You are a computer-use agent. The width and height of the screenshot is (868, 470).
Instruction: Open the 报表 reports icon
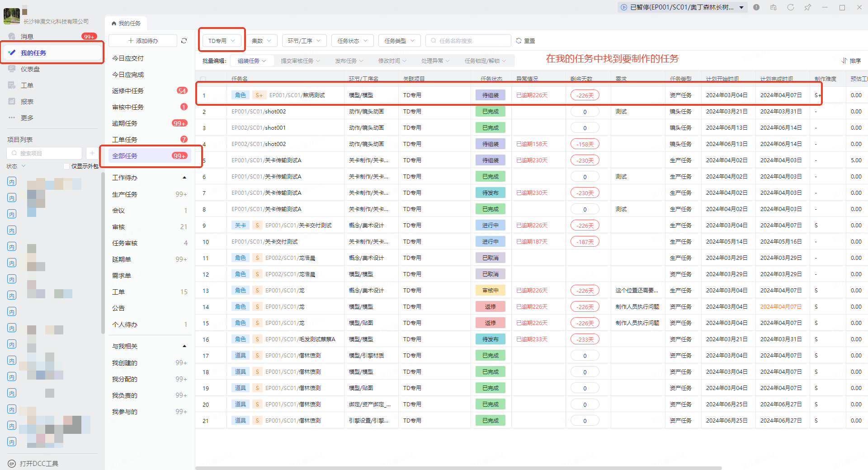[x=12, y=102]
